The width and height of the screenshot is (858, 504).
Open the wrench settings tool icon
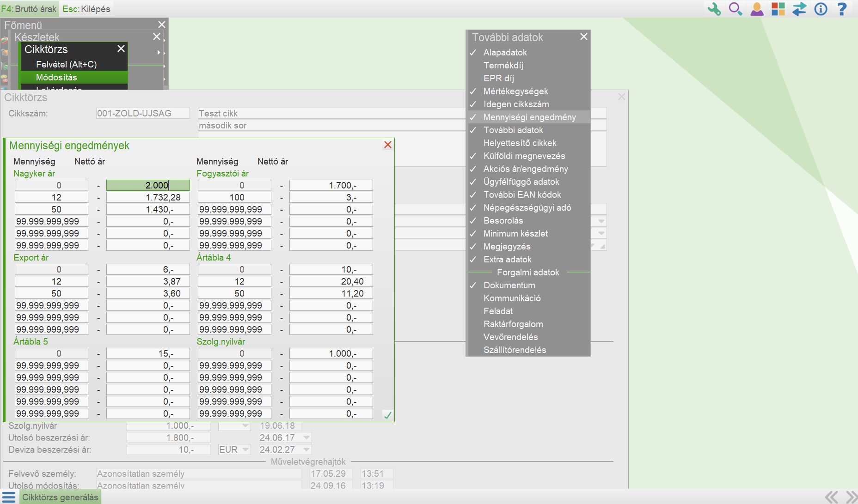pos(714,9)
